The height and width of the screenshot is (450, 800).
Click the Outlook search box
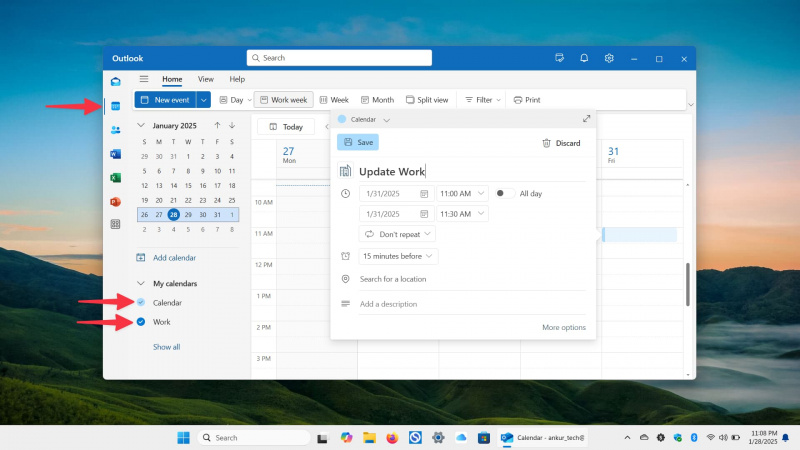click(x=339, y=58)
